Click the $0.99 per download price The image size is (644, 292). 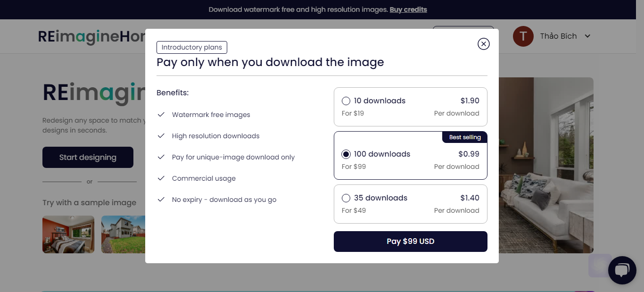(x=469, y=154)
